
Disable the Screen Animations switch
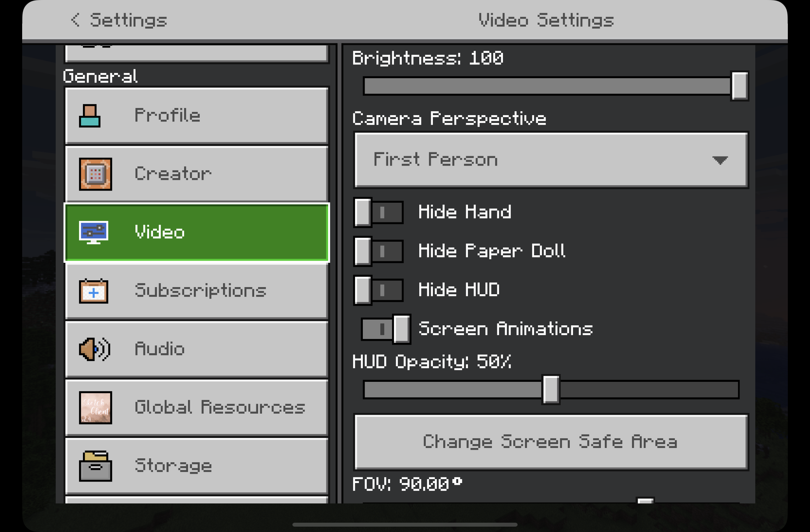385,329
